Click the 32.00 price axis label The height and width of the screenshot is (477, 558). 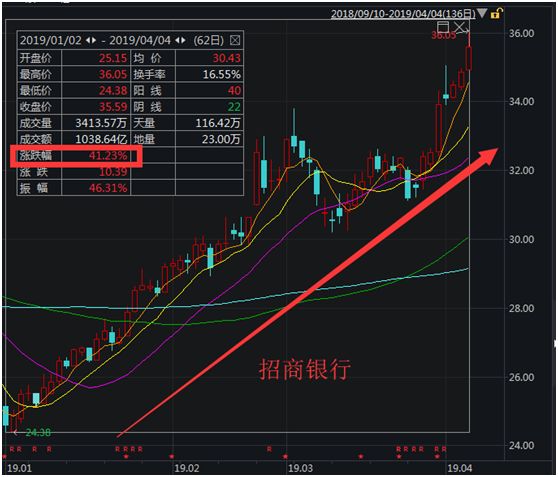(x=521, y=171)
